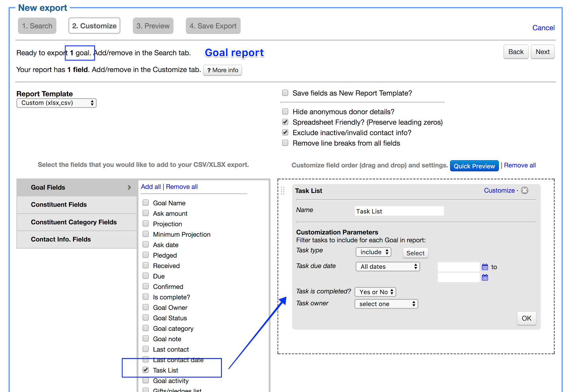
Task: Click the Next button
Action: click(543, 52)
